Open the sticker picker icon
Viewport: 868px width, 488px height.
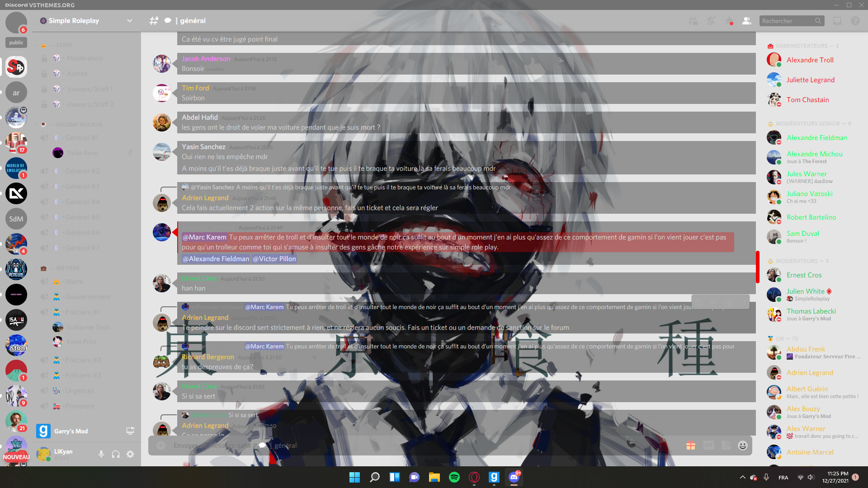(726, 446)
